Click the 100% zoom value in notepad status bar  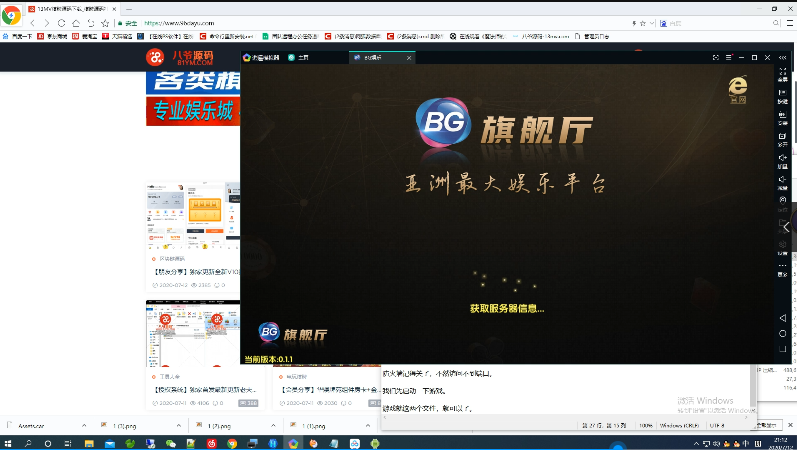(x=646, y=425)
